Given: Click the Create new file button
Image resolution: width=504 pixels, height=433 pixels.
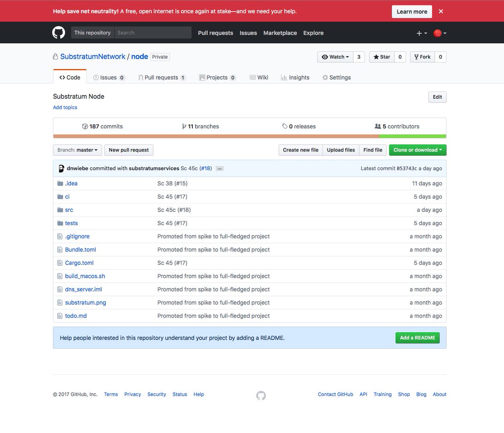Looking at the screenshot, I should point(301,150).
